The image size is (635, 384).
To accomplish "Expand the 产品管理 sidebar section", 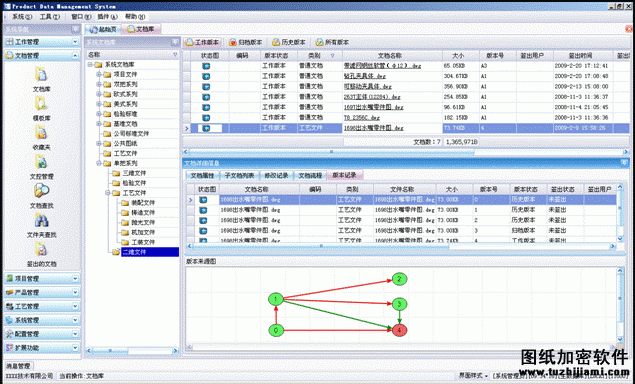I will click(75, 292).
